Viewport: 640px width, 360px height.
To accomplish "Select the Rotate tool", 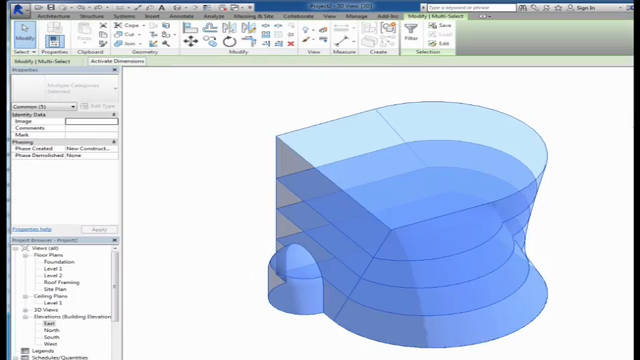I will click(x=229, y=41).
